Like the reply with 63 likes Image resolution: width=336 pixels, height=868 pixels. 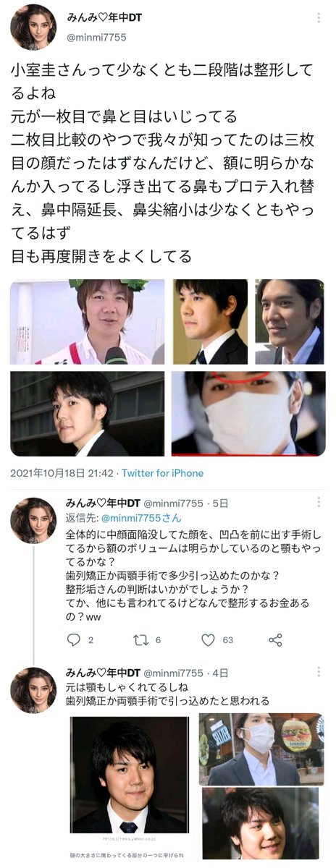[208, 639]
